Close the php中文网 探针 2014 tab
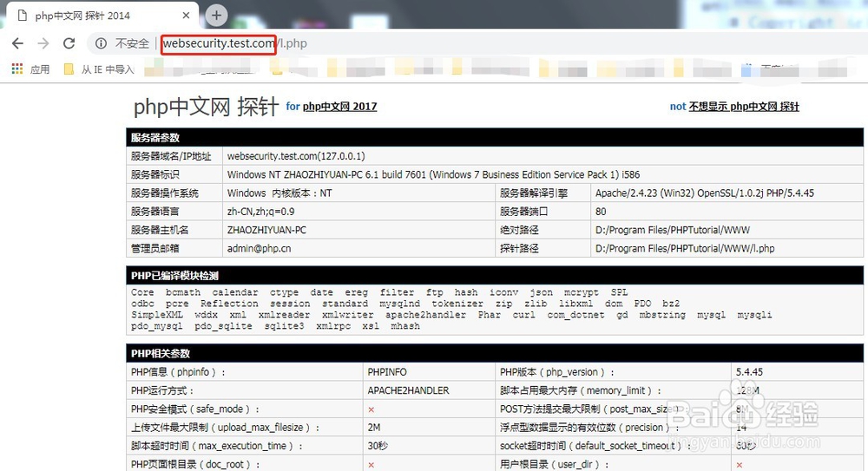The width and height of the screenshot is (868, 471). click(x=186, y=16)
